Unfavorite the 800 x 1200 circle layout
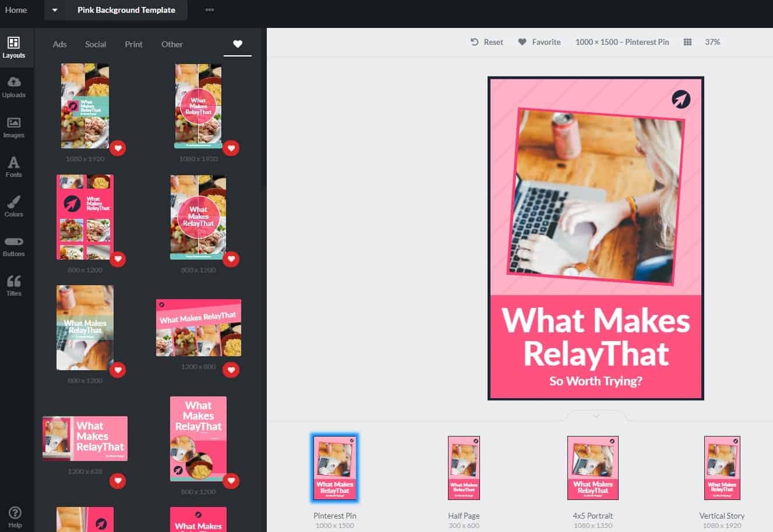773x532 pixels. (231, 259)
